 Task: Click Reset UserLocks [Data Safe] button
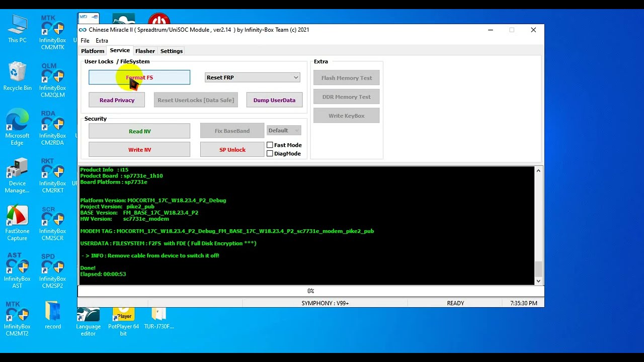(196, 100)
